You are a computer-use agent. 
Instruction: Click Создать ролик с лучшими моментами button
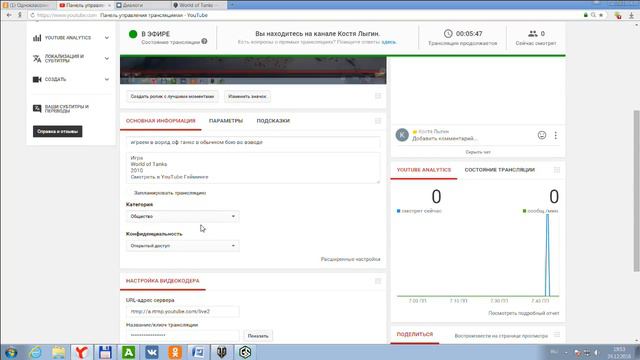pos(172,96)
